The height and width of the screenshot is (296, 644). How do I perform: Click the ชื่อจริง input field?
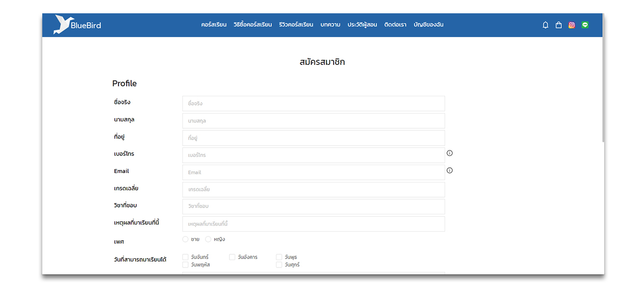coord(313,104)
